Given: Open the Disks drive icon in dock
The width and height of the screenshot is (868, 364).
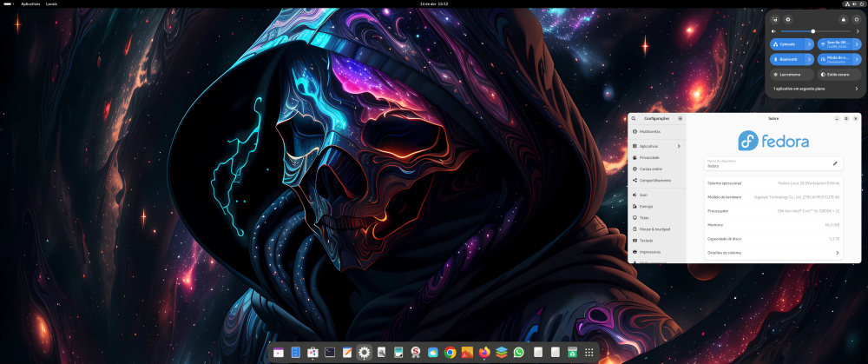Looking at the screenshot, I should 398,352.
